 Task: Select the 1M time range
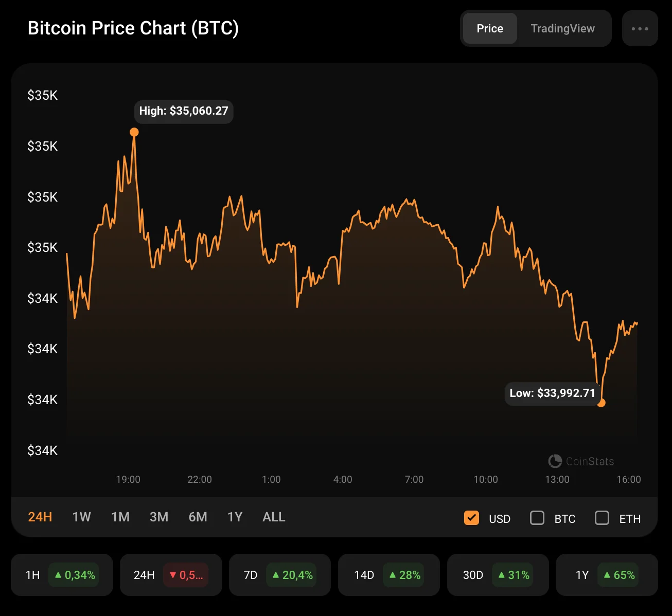tap(120, 517)
